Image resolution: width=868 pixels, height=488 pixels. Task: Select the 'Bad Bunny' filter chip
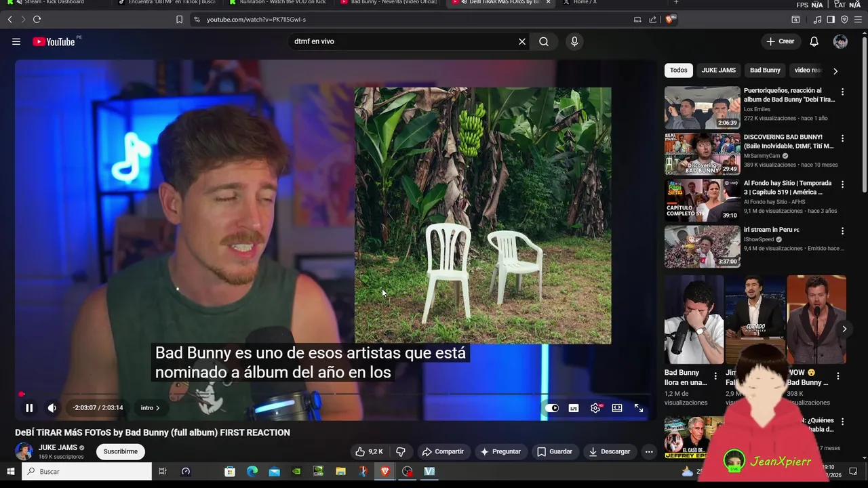tap(765, 70)
